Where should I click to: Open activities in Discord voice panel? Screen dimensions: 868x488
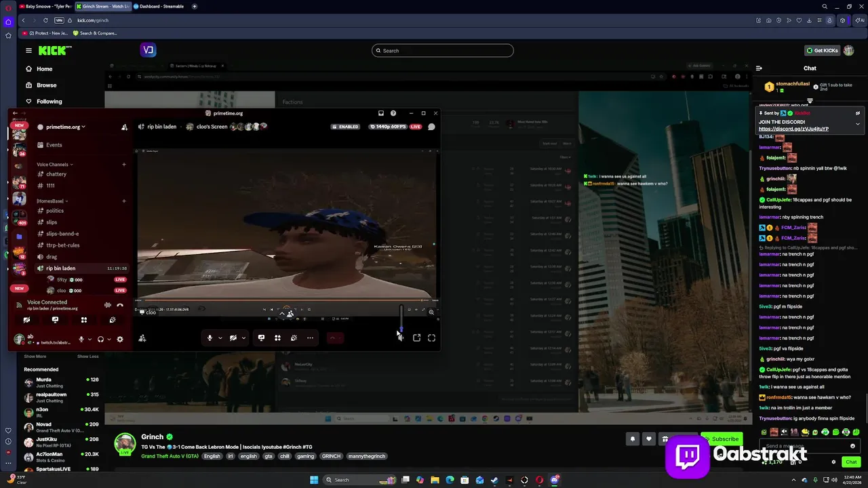(84, 320)
